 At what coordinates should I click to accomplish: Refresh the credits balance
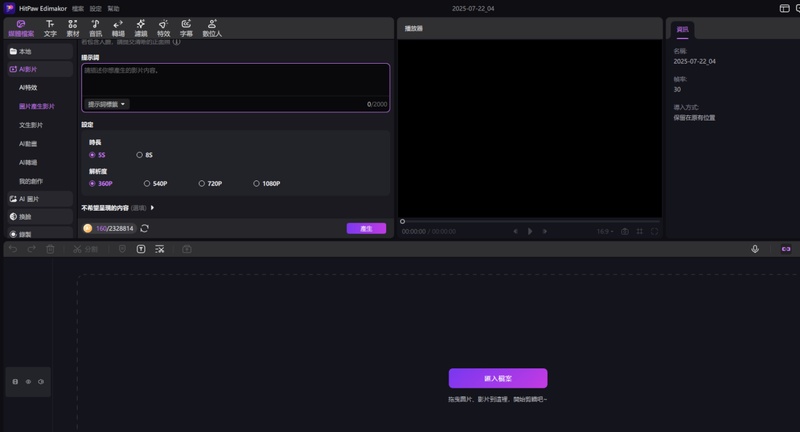144,228
